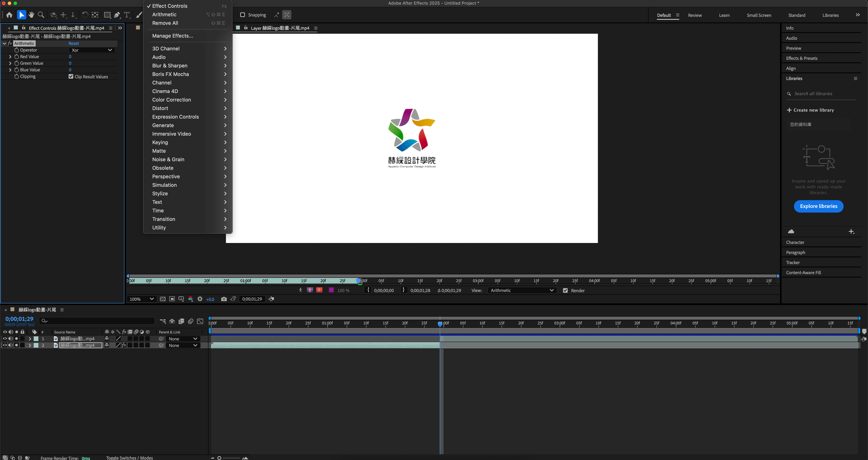Select the Selection arrow tool
Viewport: 868px width, 460px height.
coord(21,15)
